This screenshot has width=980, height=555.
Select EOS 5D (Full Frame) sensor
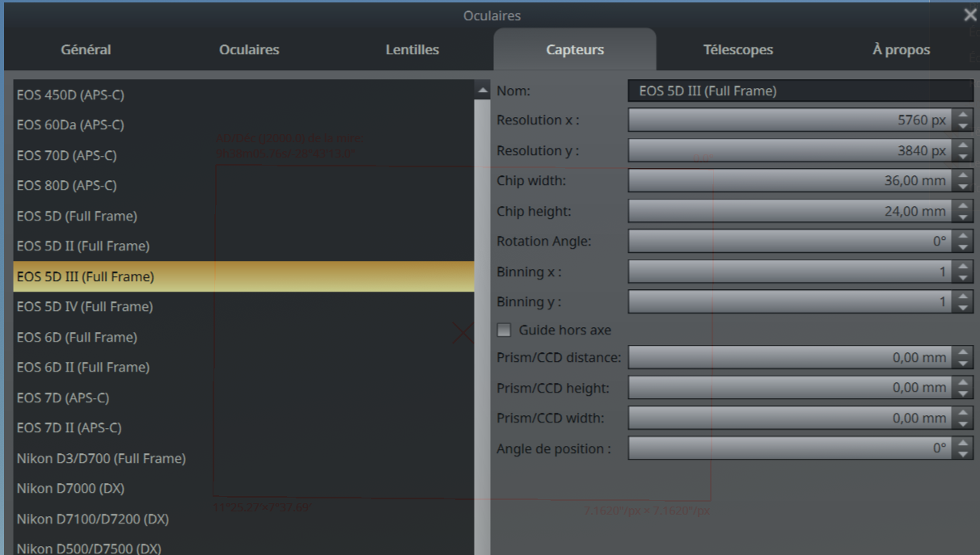243,216
